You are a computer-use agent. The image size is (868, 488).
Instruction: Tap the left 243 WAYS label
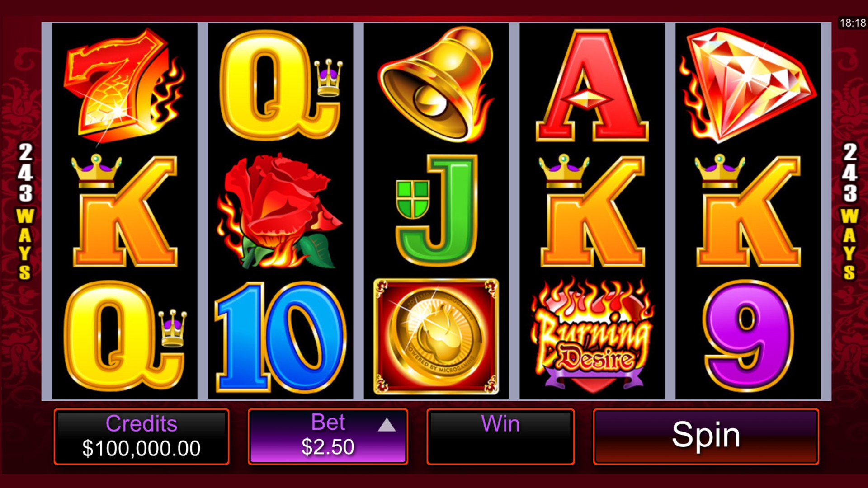pos(25,211)
